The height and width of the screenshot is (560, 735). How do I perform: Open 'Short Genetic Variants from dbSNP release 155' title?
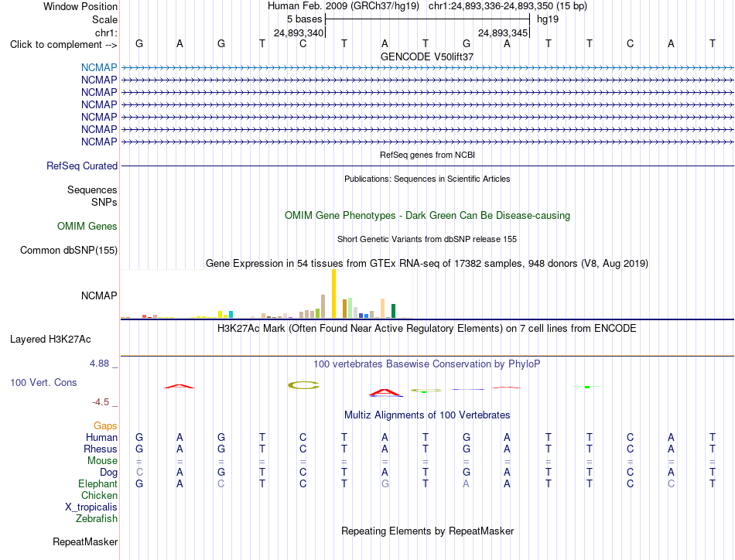tap(427, 239)
